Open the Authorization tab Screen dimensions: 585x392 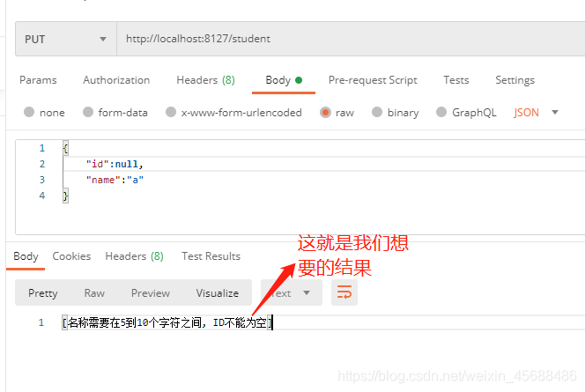tap(116, 80)
